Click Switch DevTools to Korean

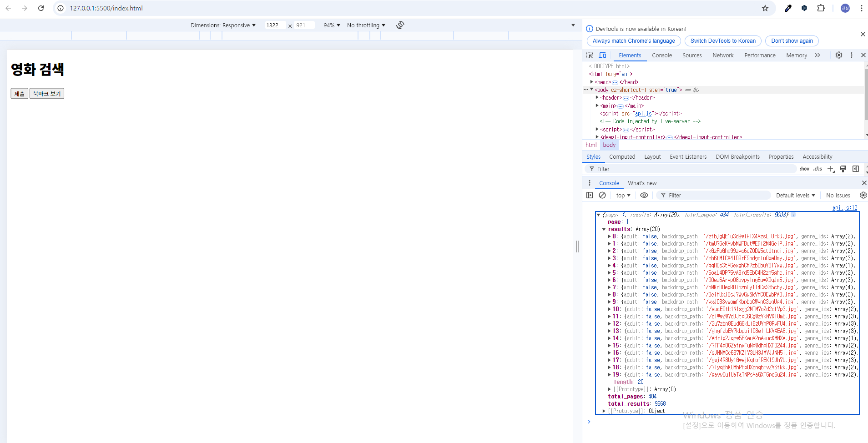click(723, 41)
